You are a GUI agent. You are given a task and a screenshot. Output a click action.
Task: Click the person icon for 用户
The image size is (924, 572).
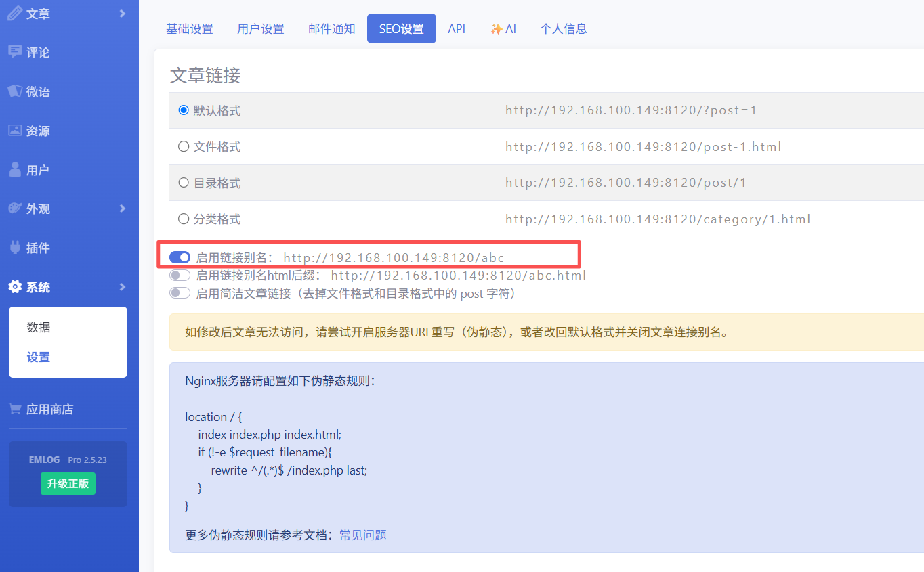15,170
